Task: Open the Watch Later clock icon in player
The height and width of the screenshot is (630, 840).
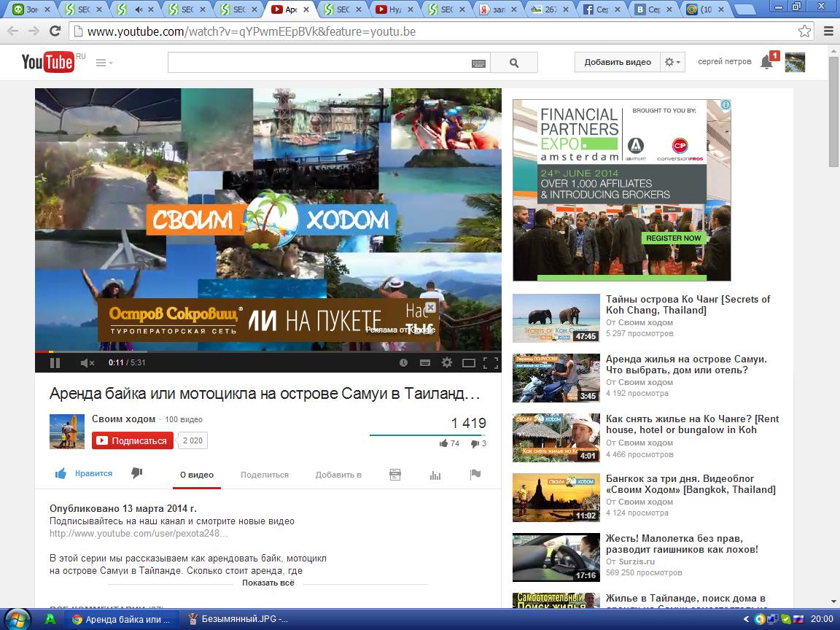Action: pyautogui.click(x=403, y=362)
